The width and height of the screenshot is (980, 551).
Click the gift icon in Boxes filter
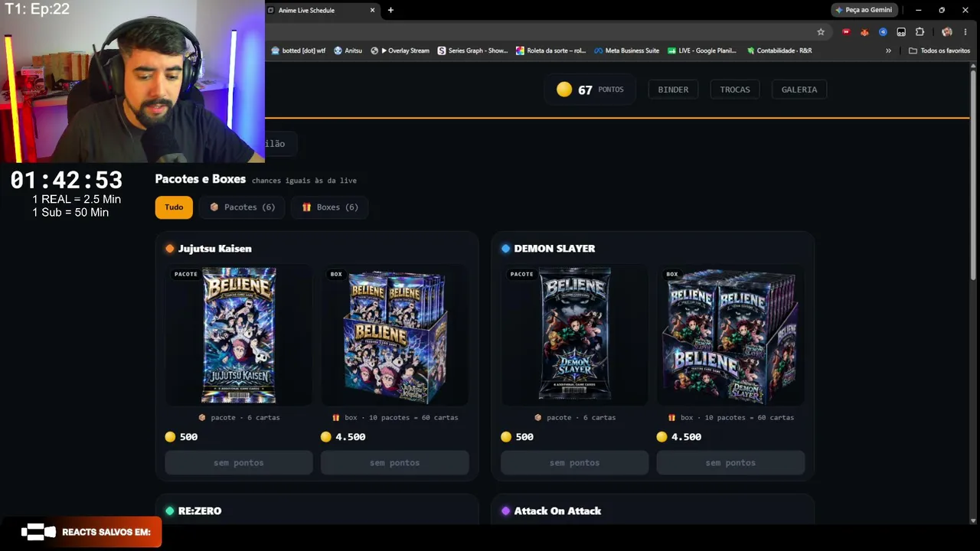click(306, 207)
